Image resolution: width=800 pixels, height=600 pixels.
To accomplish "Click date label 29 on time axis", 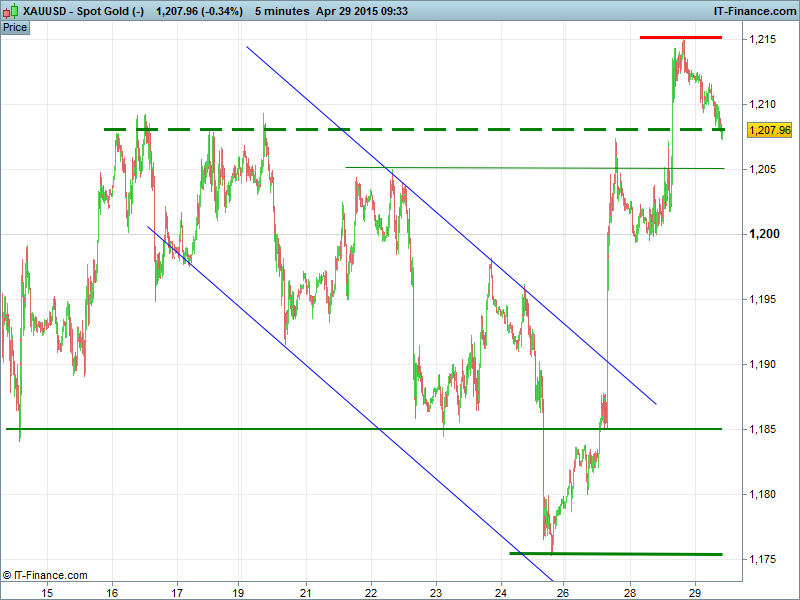I will 694,591.
